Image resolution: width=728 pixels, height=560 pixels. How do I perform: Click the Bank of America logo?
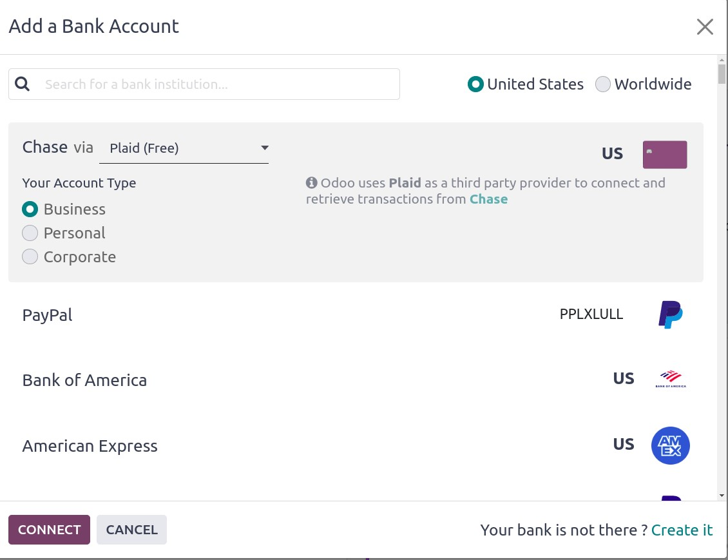coord(670,380)
